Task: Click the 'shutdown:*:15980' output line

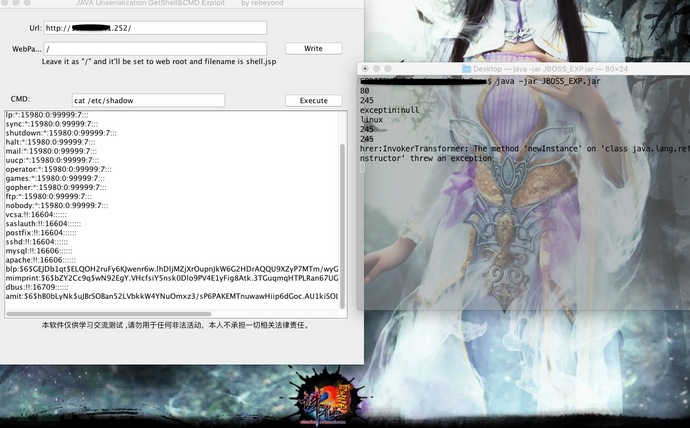Action: point(61,133)
